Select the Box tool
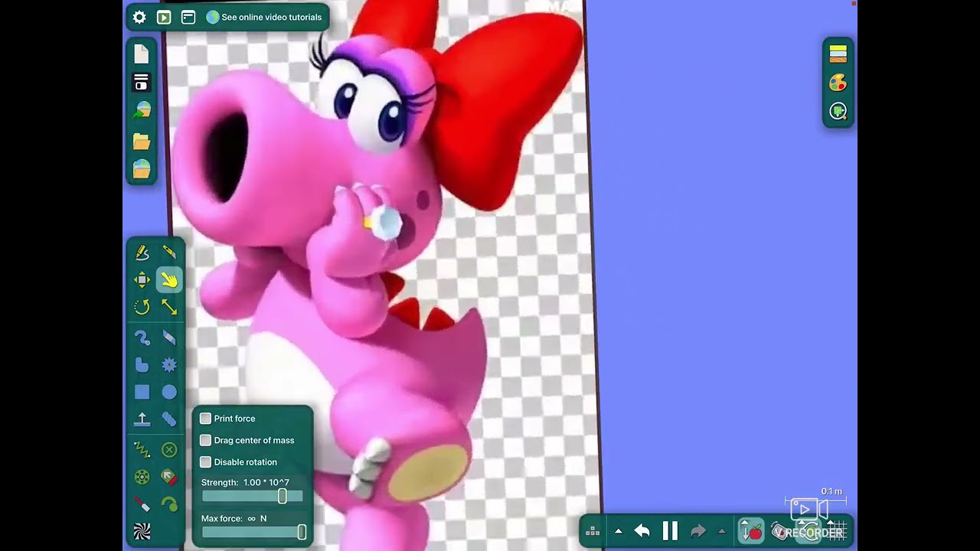Screen dimensions: 980x551 [142, 393]
